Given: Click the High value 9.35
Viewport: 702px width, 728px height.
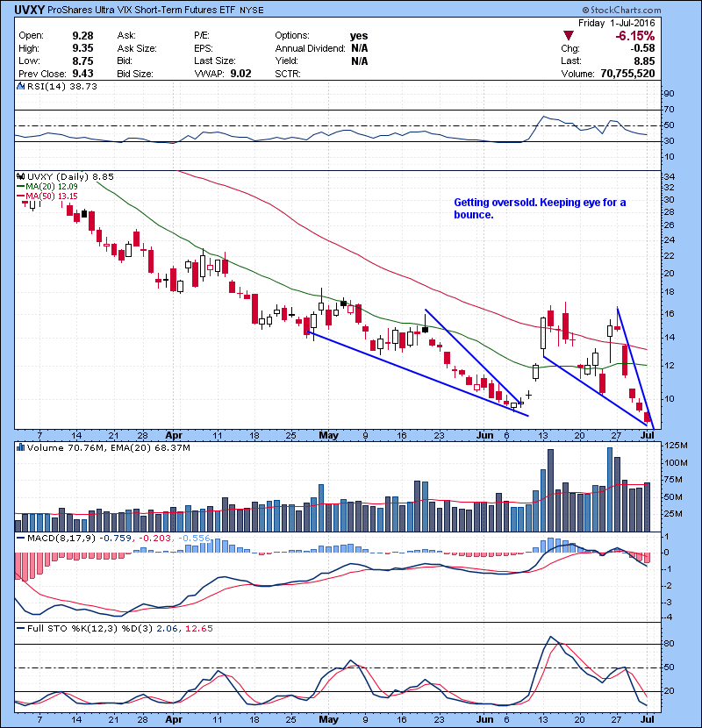Looking at the screenshot, I should click(82, 48).
